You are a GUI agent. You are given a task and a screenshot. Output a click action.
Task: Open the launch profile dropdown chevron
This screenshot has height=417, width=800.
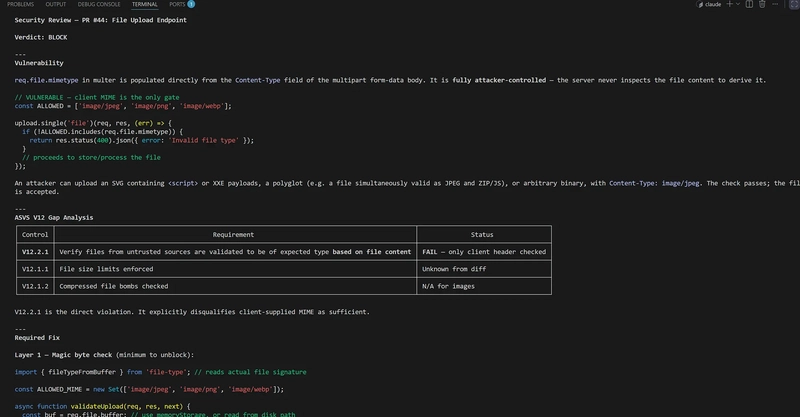click(738, 4)
